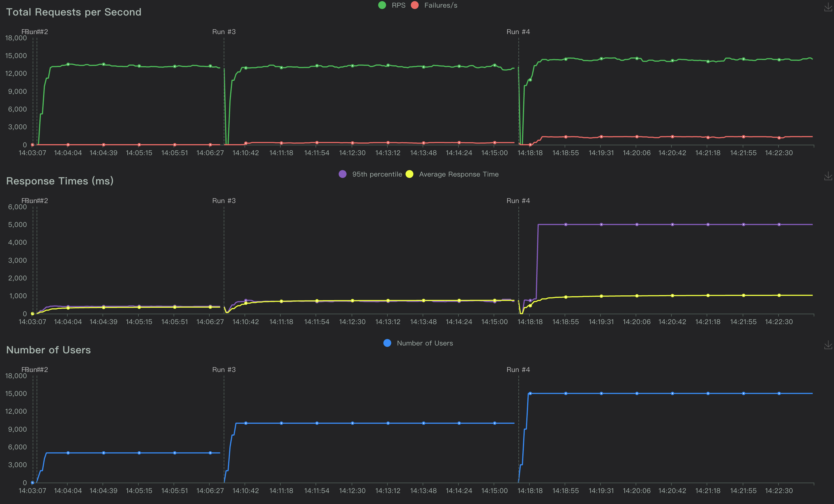Click Run #3 marker in requests chart
834x504 pixels.
coord(224,32)
